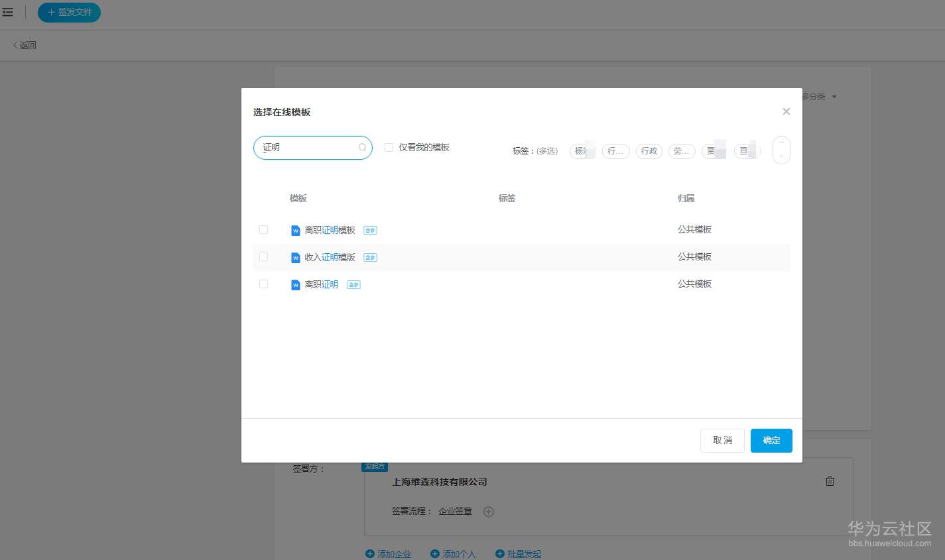Image resolution: width=945 pixels, height=560 pixels.
Task: Click the 企业签章 signing flow link
Action: [455, 512]
